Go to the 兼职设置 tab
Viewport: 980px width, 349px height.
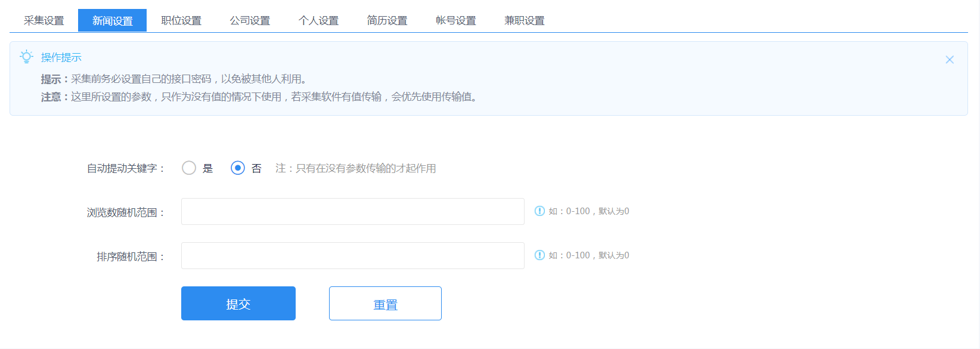point(524,20)
